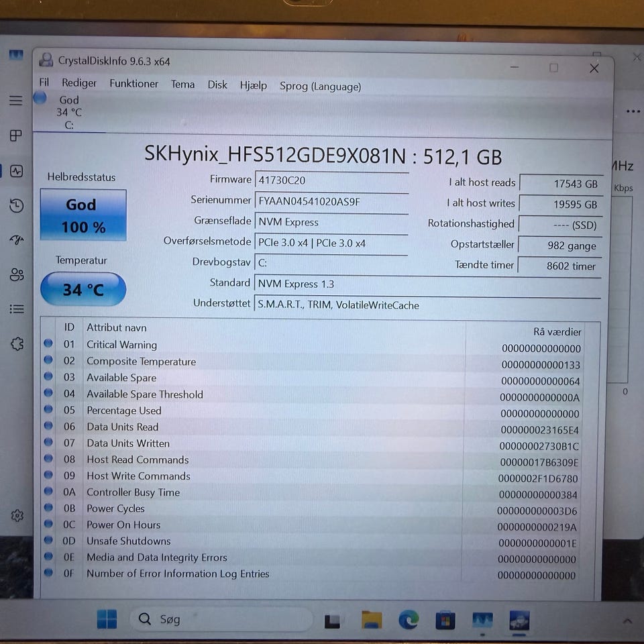Expand the system tray hidden icons chevron
Screen dimensions: 644x644
[x=627, y=621]
